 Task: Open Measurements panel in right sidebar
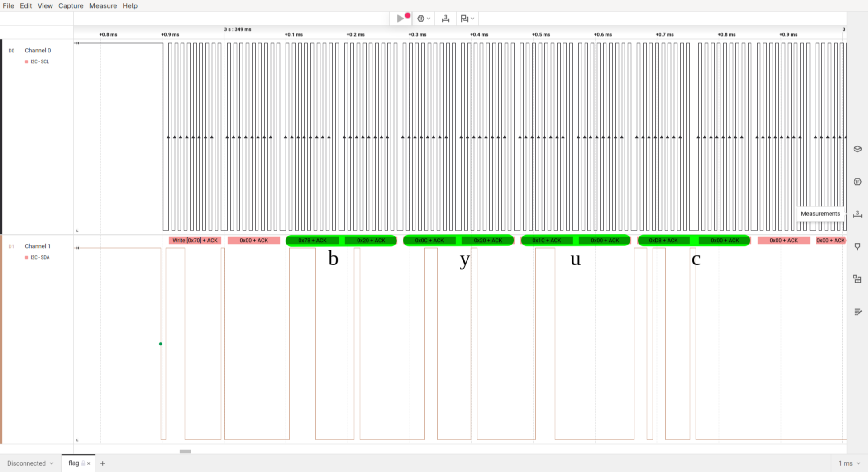click(x=857, y=214)
